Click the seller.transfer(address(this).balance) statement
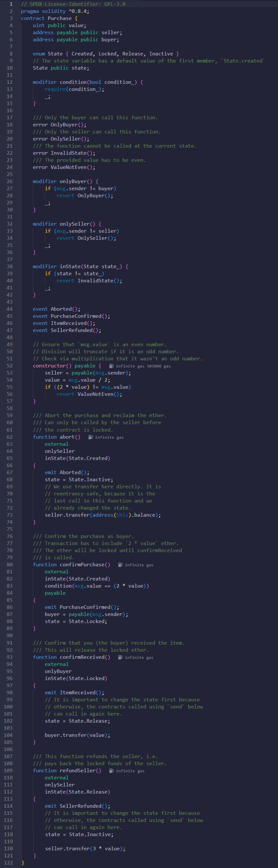Image resolution: width=278 pixels, height=868 pixels. 103,515
